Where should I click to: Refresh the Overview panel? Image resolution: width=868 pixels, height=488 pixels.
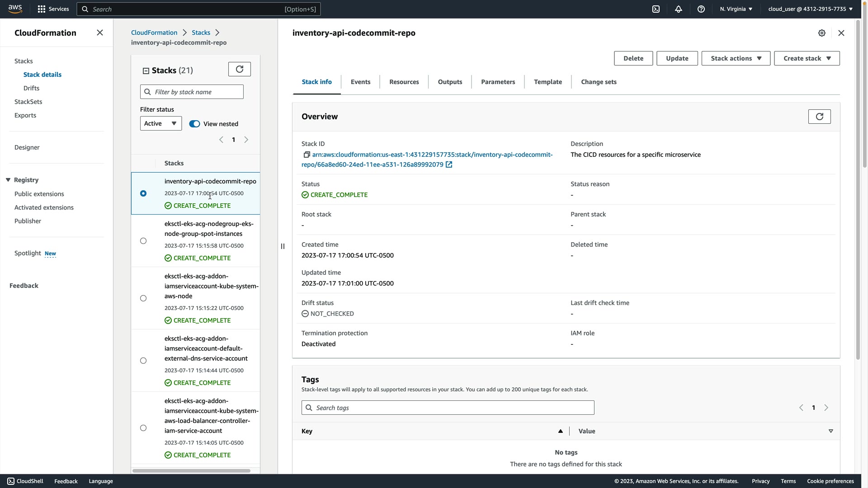tap(819, 117)
